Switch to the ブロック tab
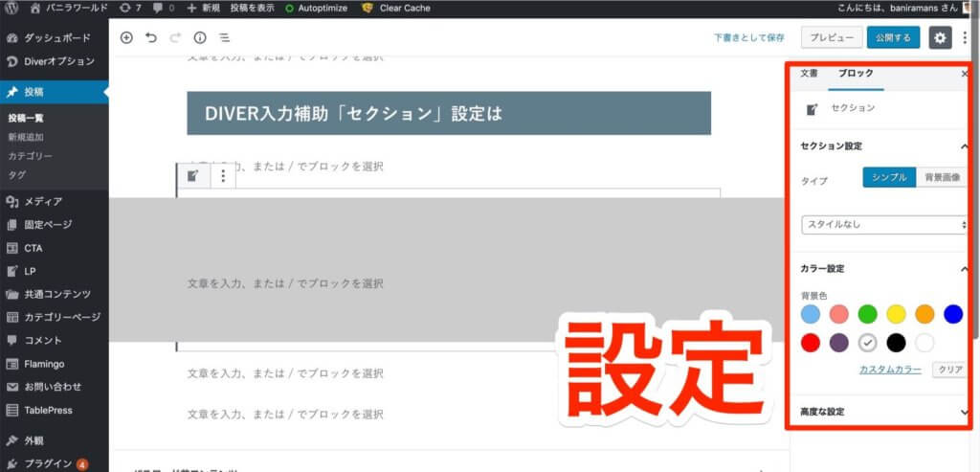980x472 pixels. (x=856, y=73)
